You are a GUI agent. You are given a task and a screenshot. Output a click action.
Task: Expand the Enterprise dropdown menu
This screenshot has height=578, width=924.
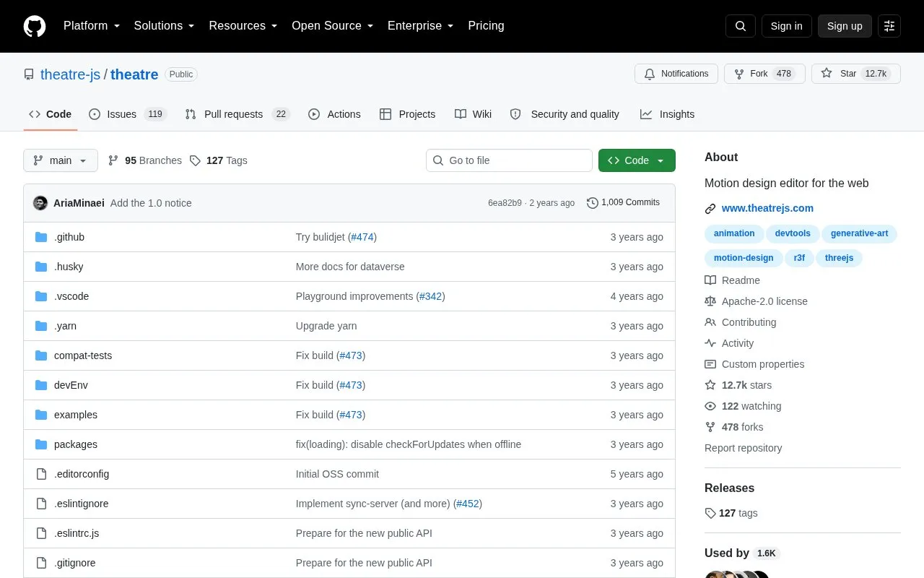tap(421, 26)
